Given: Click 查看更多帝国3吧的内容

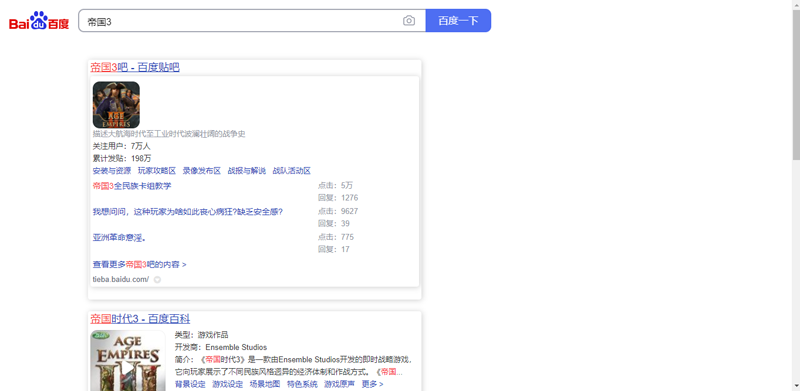Looking at the screenshot, I should [140, 264].
